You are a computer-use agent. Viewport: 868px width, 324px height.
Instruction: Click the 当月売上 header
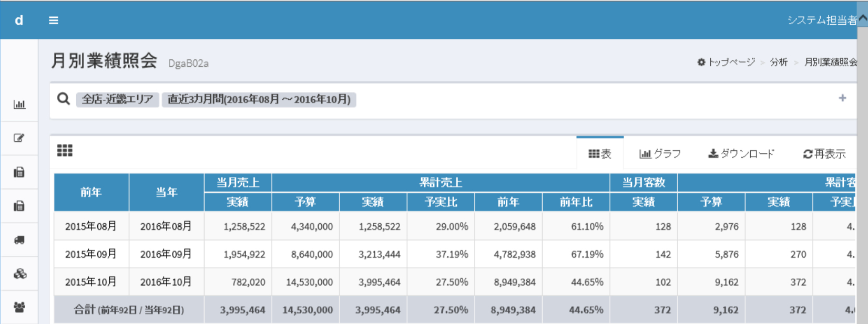click(238, 183)
